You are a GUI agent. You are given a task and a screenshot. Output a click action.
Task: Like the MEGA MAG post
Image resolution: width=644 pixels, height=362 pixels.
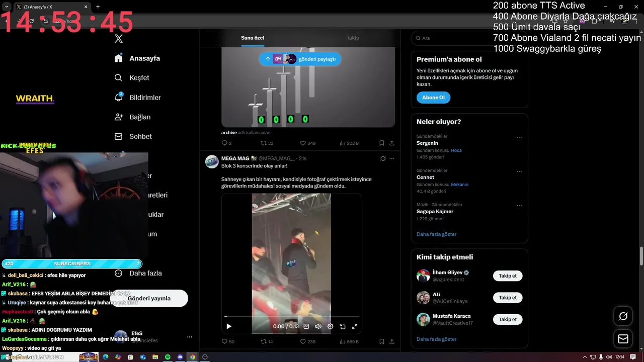308,341
